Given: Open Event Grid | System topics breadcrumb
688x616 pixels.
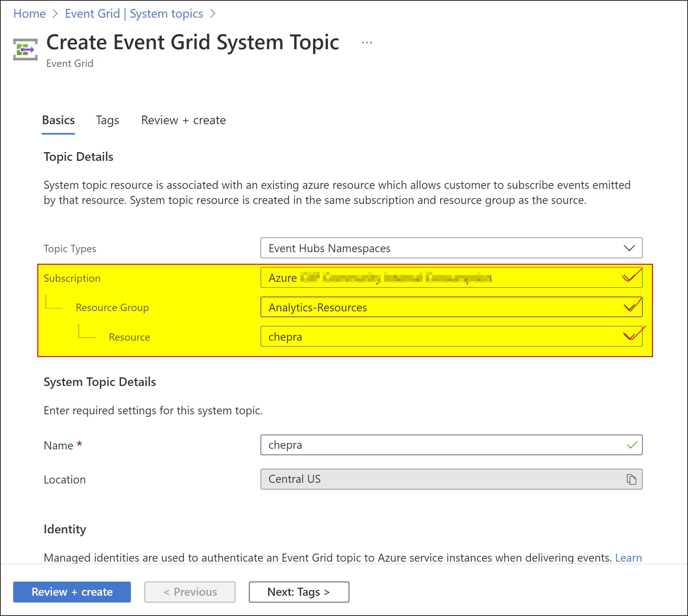Looking at the screenshot, I should [x=134, y=14].
